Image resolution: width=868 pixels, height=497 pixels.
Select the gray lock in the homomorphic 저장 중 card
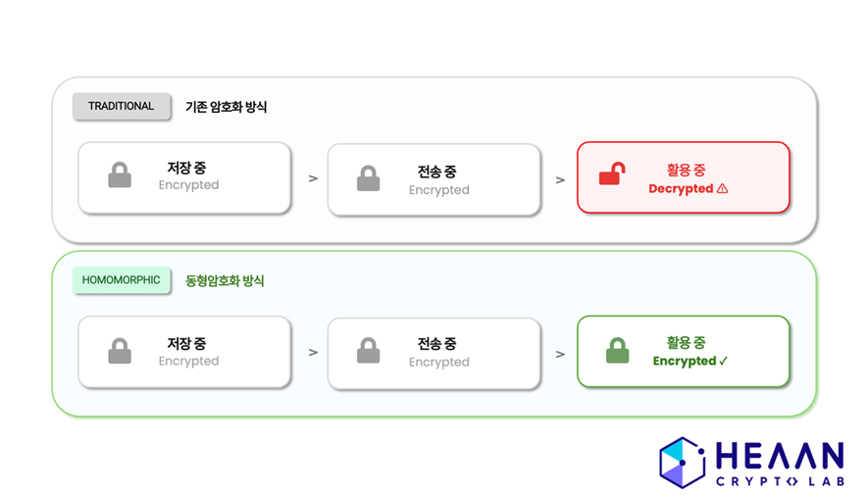pyautogui.click(x=120, y=351)
